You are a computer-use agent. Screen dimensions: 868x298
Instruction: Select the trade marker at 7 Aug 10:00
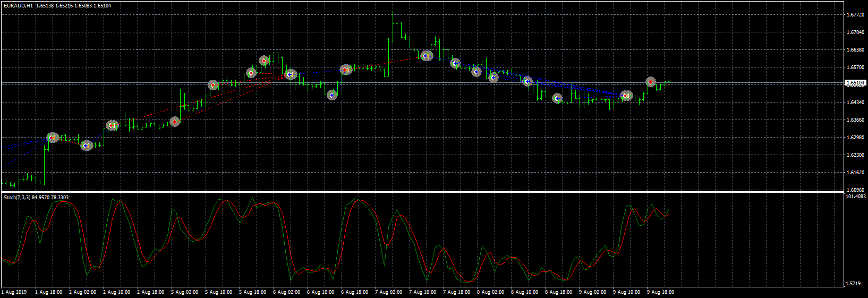(427, 55)
